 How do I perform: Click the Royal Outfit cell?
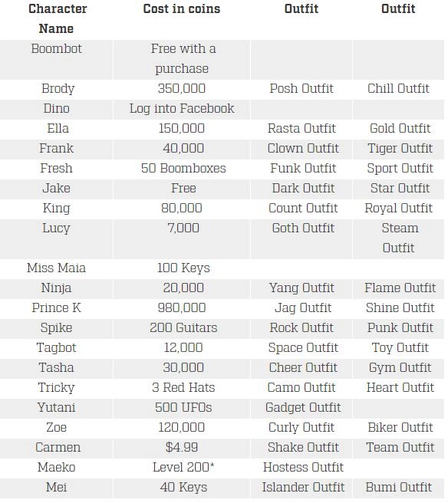coord(398,209)
